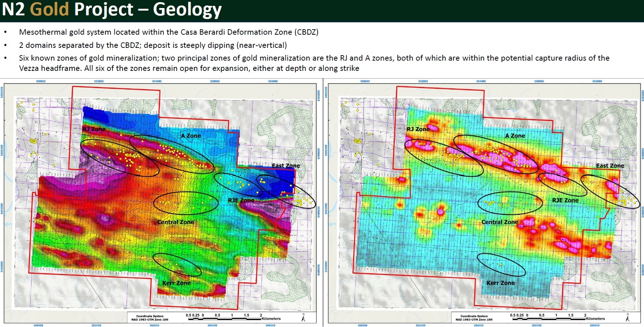
Task: Select the bullet about 2 domains separated
Action: [153, 45]
